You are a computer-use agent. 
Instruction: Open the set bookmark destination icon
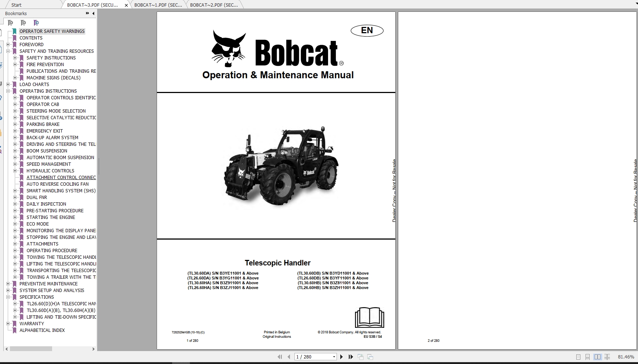click(x=36, y=23)
